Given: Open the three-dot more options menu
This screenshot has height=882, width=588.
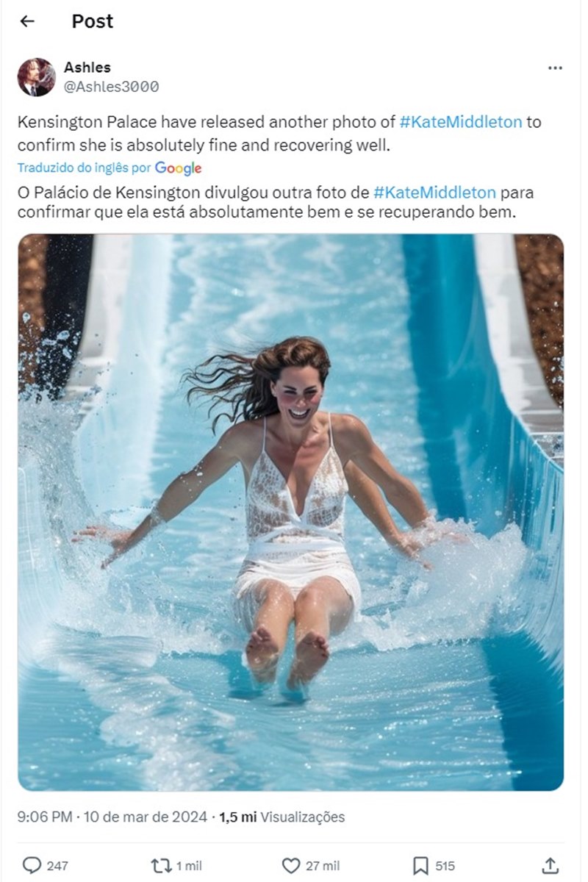Looking at the screenshot, I should click(x=555, y=68).
